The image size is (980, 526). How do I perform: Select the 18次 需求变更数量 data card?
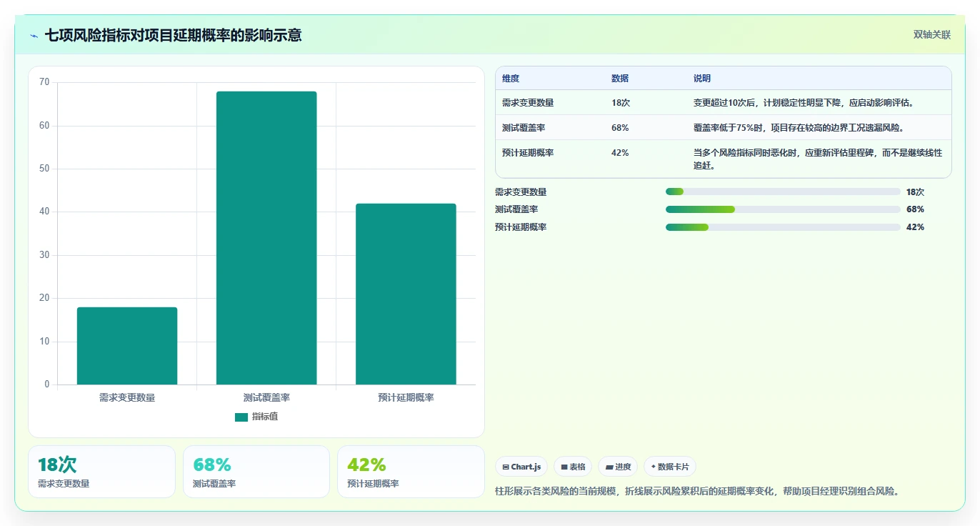pos(101,472)
